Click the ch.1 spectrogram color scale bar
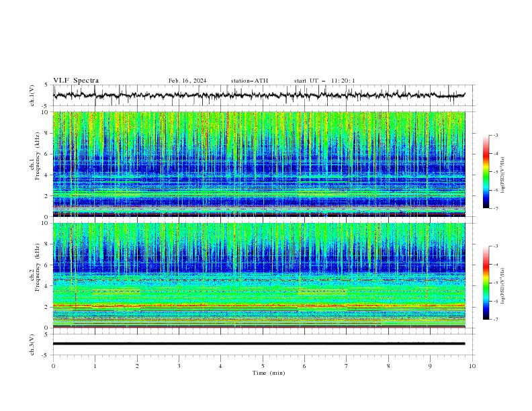The image size is (532, 411). pyautogui.click(x=486, y=172)
